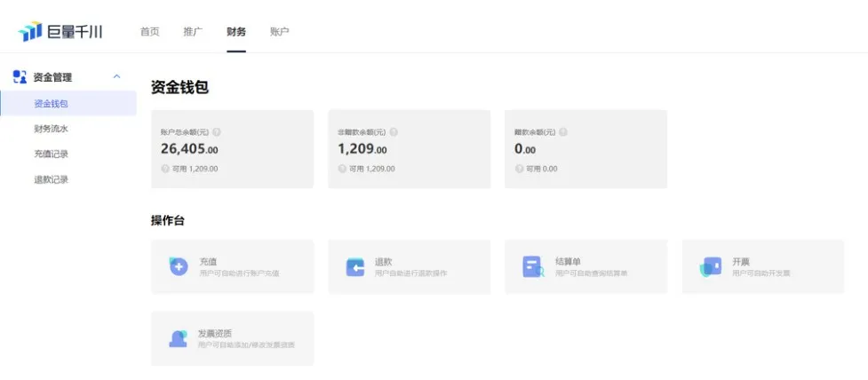Click help icon beside 非赠款余额(元)
The width and height of the screenshot is (868, 380).
coord(393,132)
